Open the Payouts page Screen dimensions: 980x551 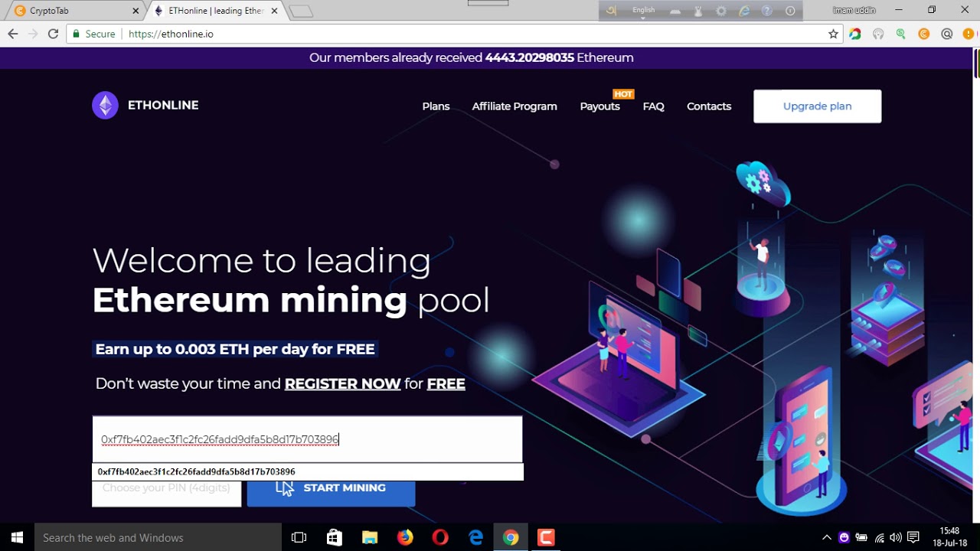pos(599,106)
